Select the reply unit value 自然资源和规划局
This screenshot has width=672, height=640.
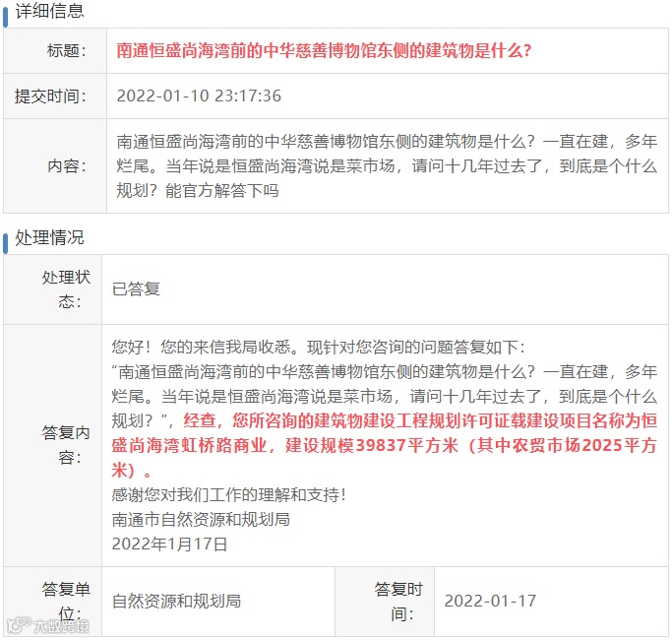coord(176,602)
